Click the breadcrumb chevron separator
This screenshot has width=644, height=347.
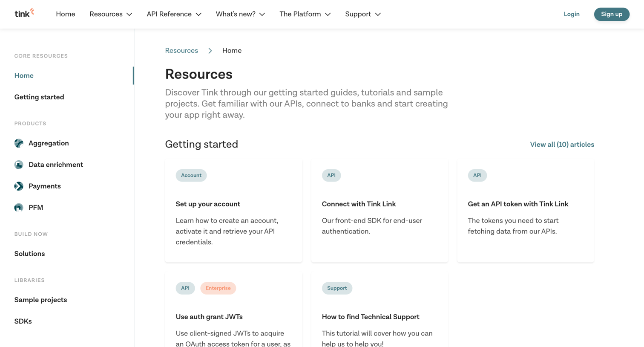[x=210, y=51]
